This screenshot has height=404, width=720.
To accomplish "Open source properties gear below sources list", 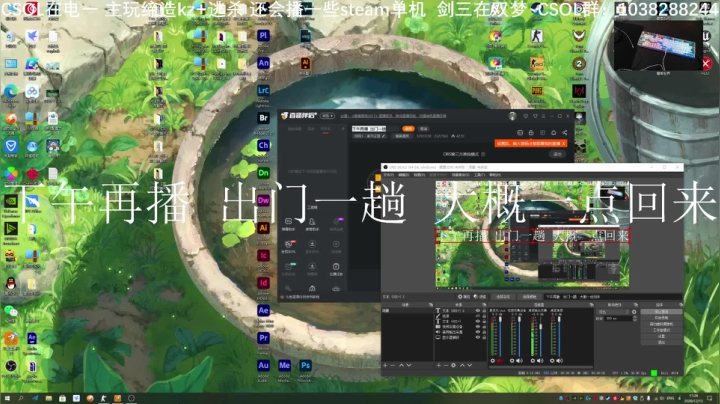I will pyautogui.click(x=453, y=365).
